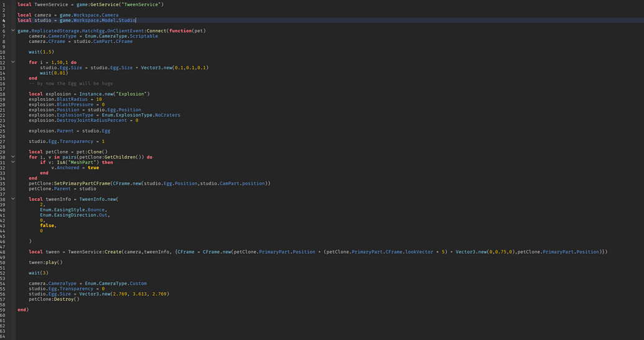Collapse the 'for i = 1,50,1 do' loop
The width and height of the screenshot is (644, 340).
click(12, 62)
